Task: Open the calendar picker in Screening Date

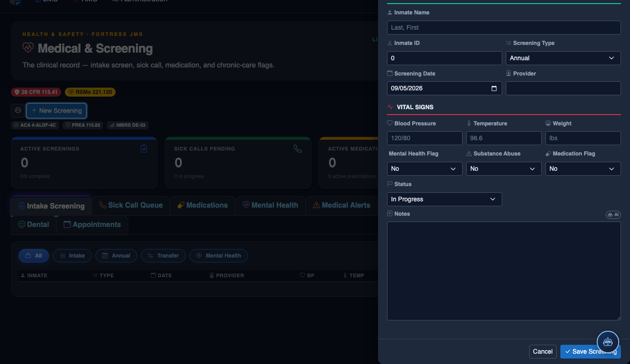Action: tap(494, 89)
